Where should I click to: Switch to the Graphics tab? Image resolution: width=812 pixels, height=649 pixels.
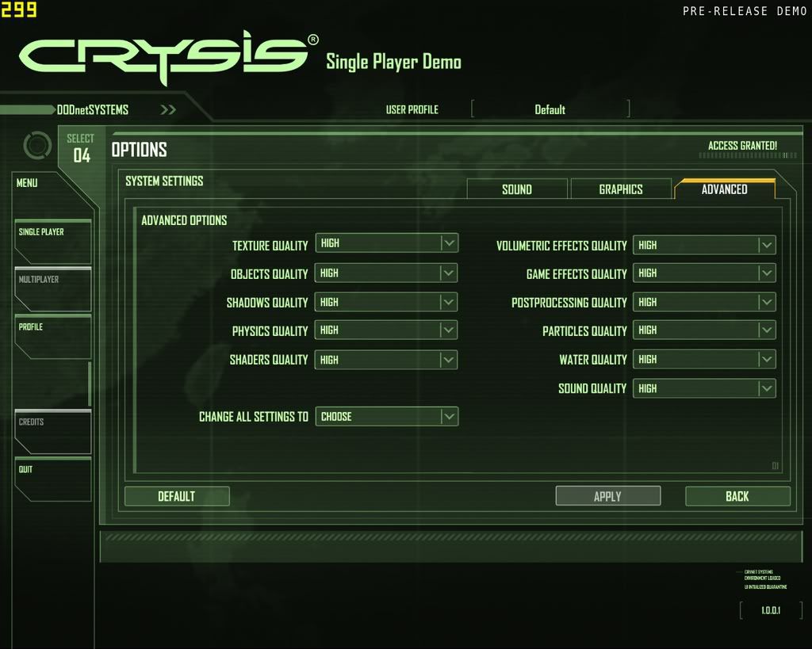click(x=621, y=189)
